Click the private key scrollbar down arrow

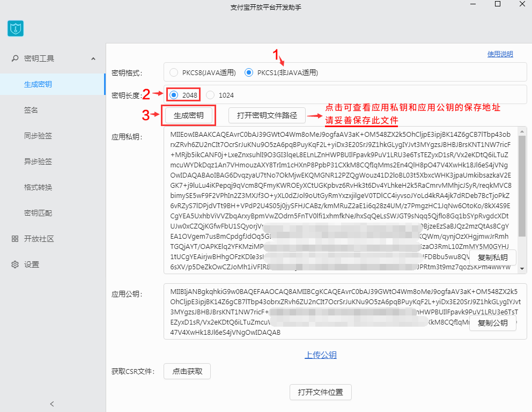[x=522, y=269]
